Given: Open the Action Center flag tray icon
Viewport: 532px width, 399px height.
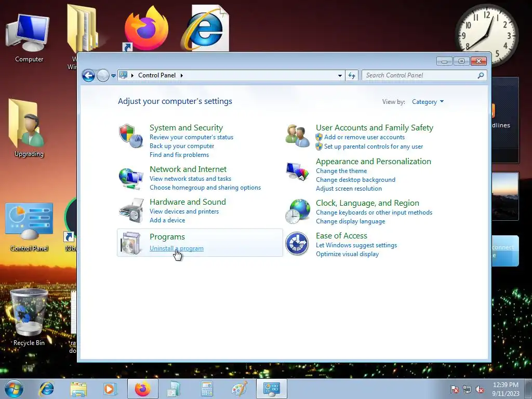Looking at the screenshot, I should [x=455, y=389].
